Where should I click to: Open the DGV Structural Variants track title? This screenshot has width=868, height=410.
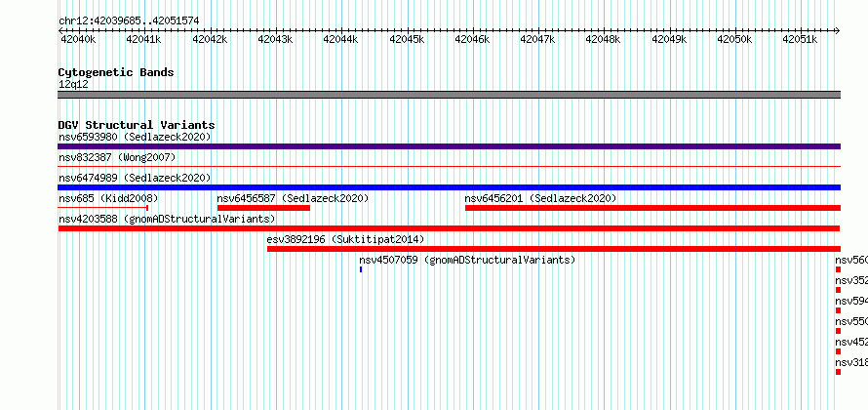pyautogui.click(x=137, y=125)
